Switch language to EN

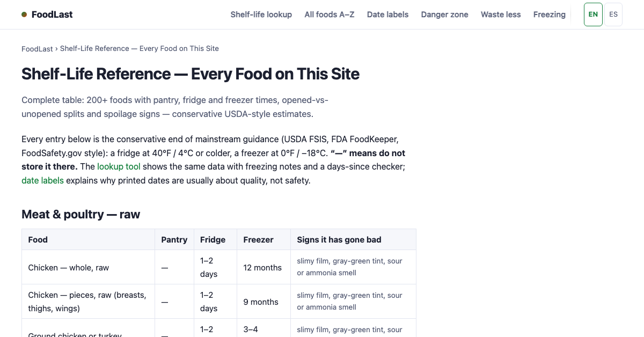tap(593, 14)
